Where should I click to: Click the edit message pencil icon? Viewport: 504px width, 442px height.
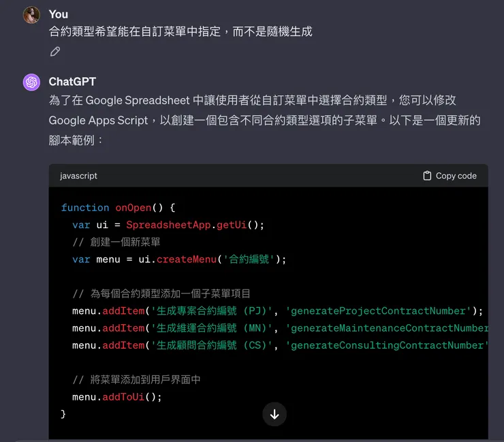point(55,52)
